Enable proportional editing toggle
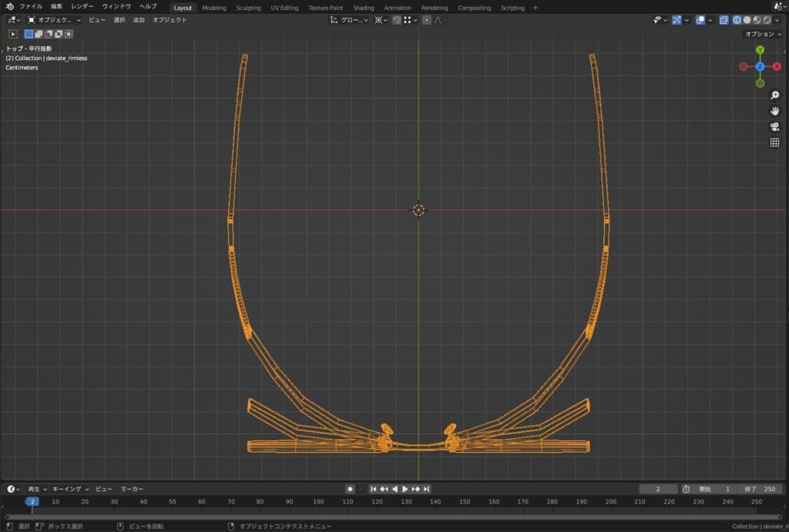Viewport: 789px width, 532px height. [x=427, y=20]
